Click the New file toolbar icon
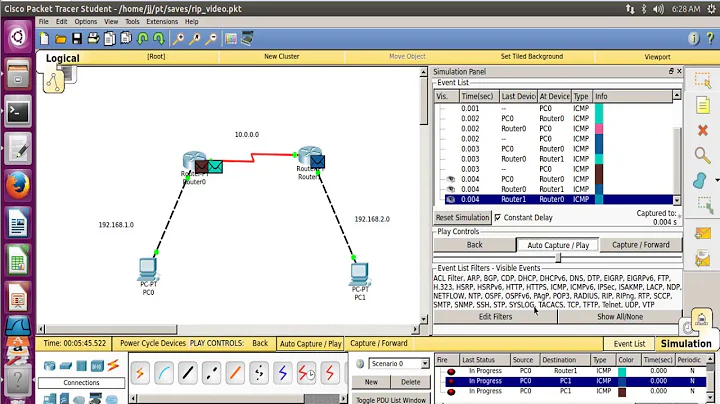Image resolution: width=720 pixels, height=404 pixels. (44, 39)
